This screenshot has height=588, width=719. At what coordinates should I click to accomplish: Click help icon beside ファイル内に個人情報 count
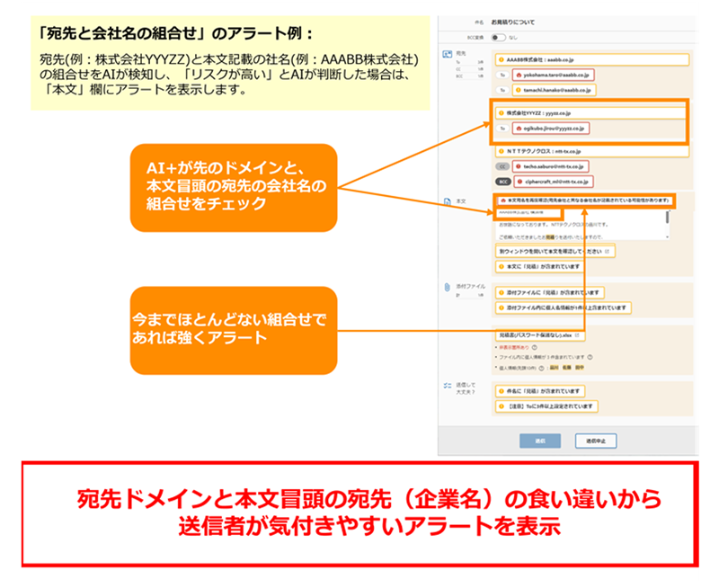click(588, 356)
